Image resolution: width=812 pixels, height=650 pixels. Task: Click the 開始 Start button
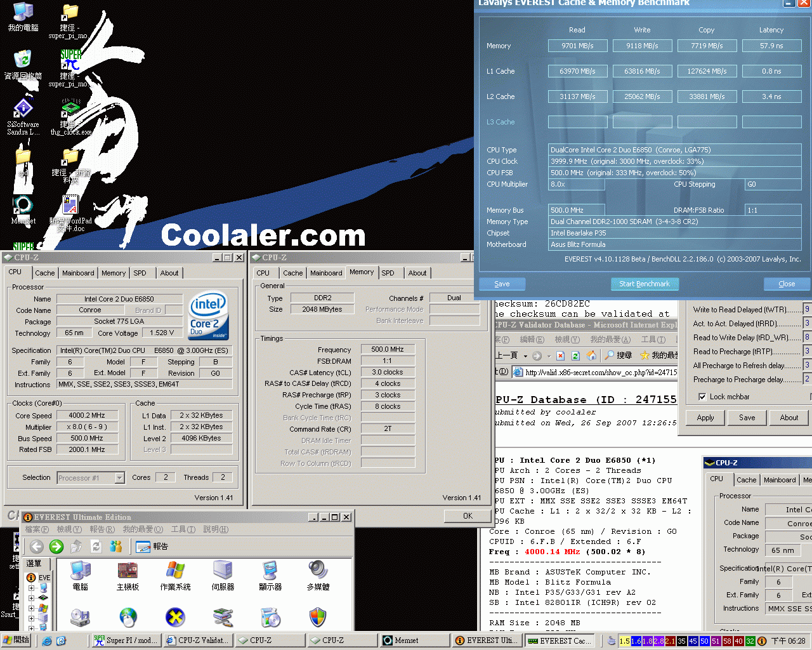pyautogui.click(x=16, y=640)
